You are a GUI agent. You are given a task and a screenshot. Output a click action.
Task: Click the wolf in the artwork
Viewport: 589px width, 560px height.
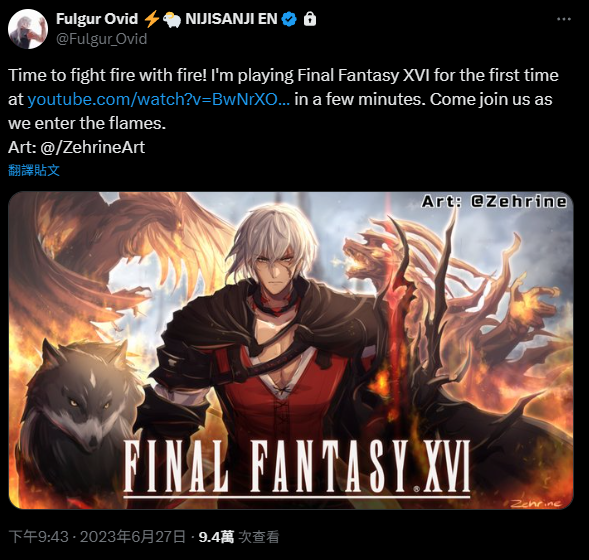pyautogui.click(x=81, y=406)
